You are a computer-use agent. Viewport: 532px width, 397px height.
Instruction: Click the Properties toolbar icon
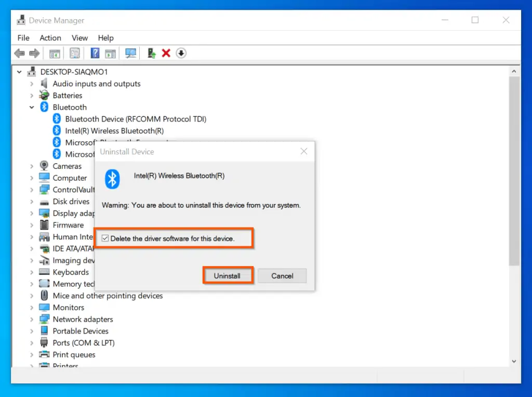pos(75,53)
